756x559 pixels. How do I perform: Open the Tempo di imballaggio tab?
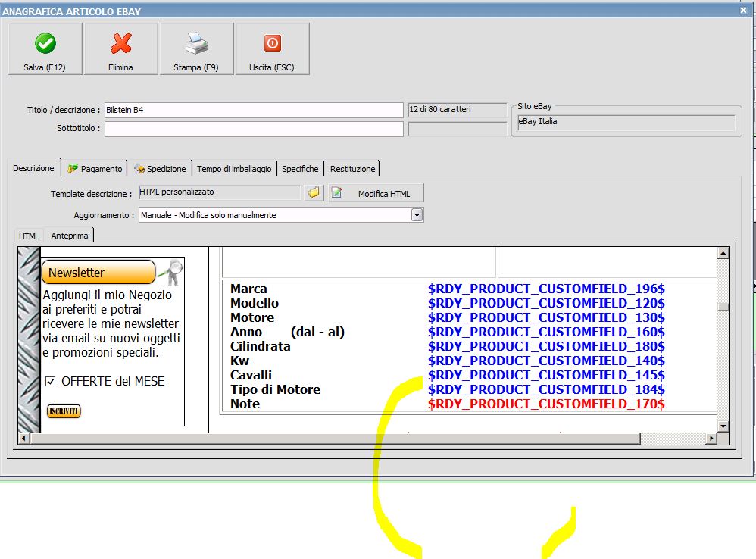(x=234, y=169)
